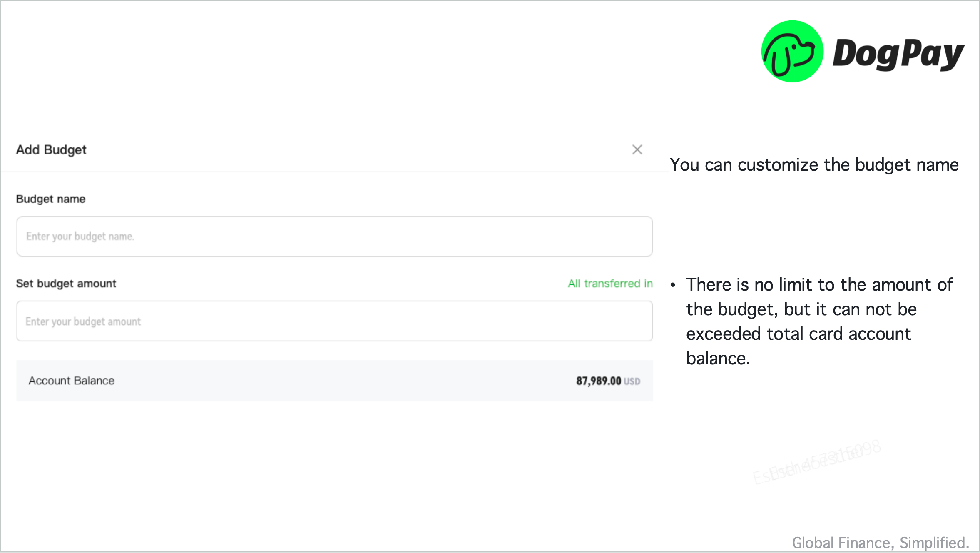The width and height of the screenshot is (980, 553).
Task: Close the Add Budget dialog
Action: click(x=637, y=149)
